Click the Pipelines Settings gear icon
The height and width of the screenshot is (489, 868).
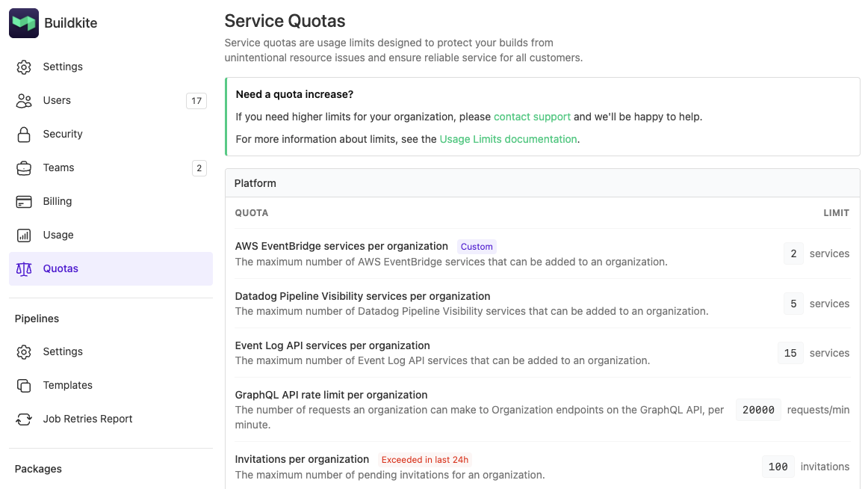click(25, 351)
